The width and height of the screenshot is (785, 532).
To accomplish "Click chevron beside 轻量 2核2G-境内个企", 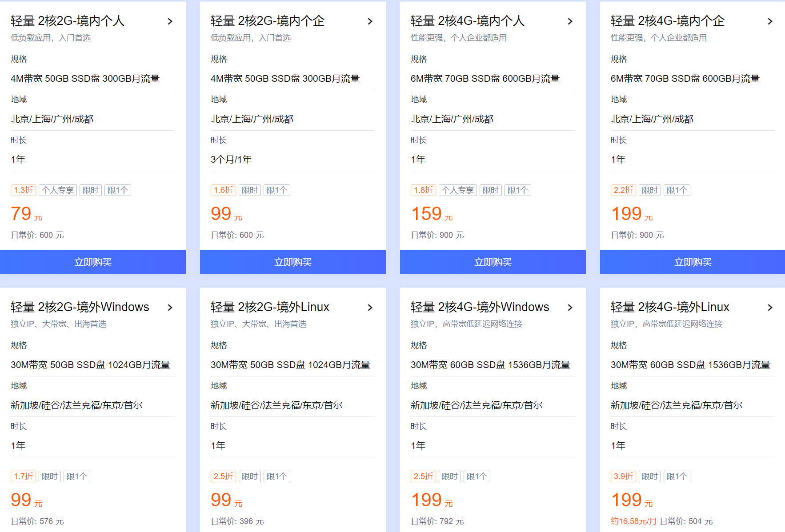I will click(x=370, y=21).
